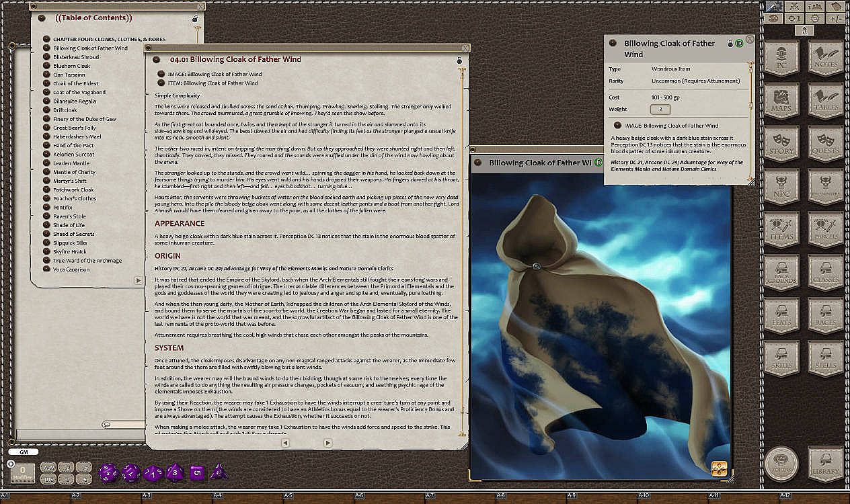Image resolution: width=850 pixels, height=504 pixels.
Task: Select Blisterkrau Shroud in contents list
Action: click(x=76, y=57)
